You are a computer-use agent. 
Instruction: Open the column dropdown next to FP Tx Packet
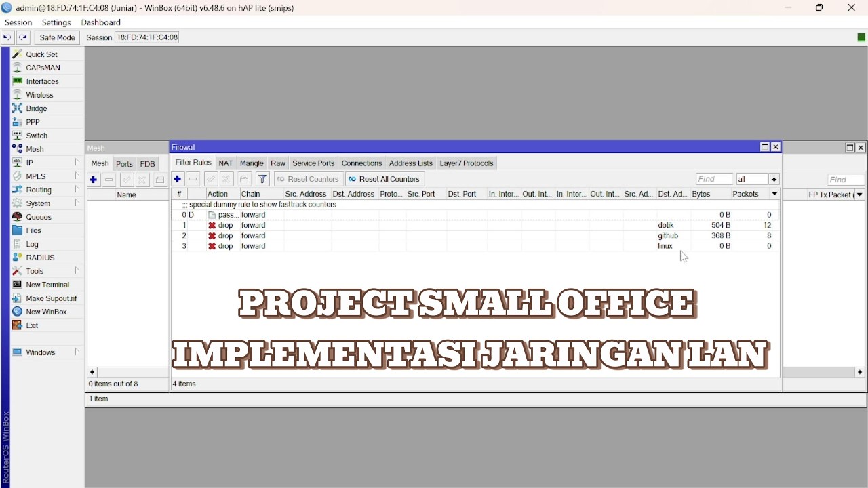pyautogui.click(x=860, y=195)
